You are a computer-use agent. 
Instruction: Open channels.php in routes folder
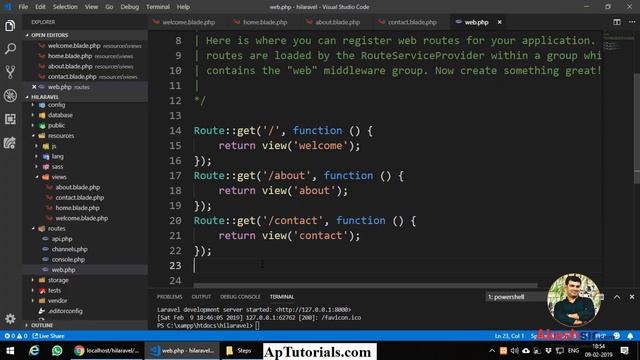click(69, 249)
